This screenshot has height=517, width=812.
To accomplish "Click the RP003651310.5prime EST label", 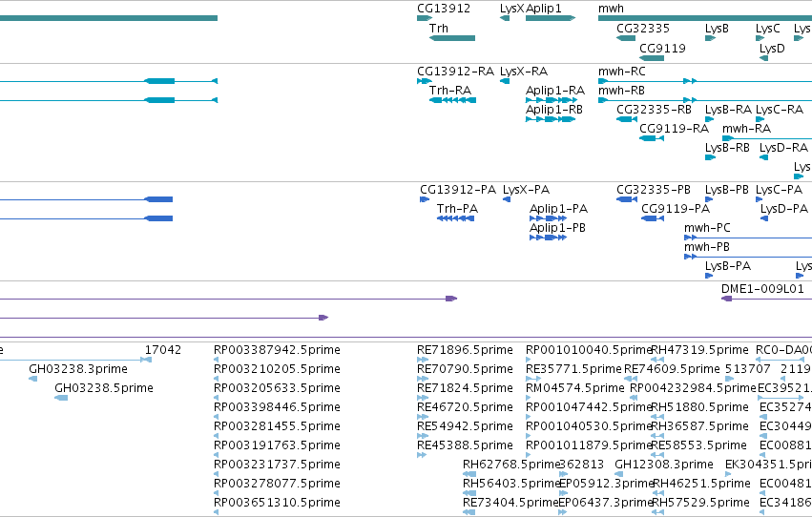I will coord(277,503).
